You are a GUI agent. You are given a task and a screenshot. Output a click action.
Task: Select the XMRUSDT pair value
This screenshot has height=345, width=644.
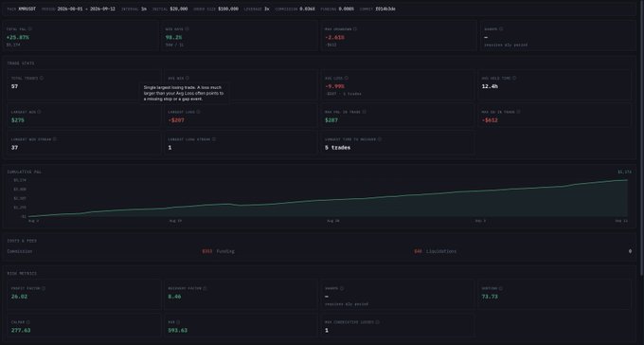tap(27, 9)
